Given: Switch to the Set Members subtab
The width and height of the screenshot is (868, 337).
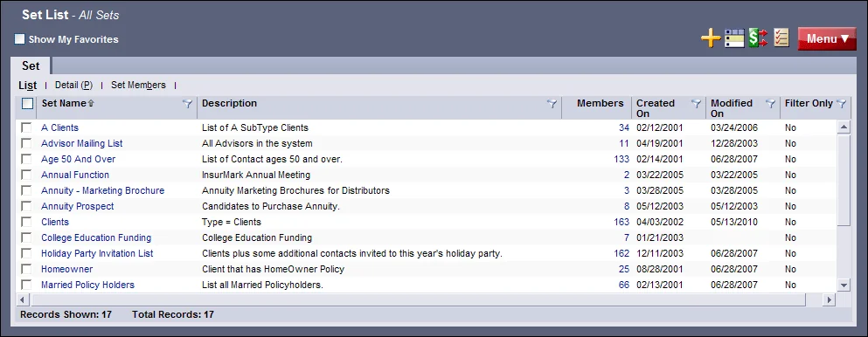Looking at the screenshot, I should [138, 85].
